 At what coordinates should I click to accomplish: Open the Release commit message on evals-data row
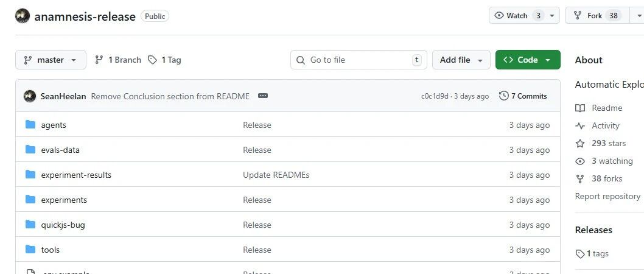tap(257, 150)
